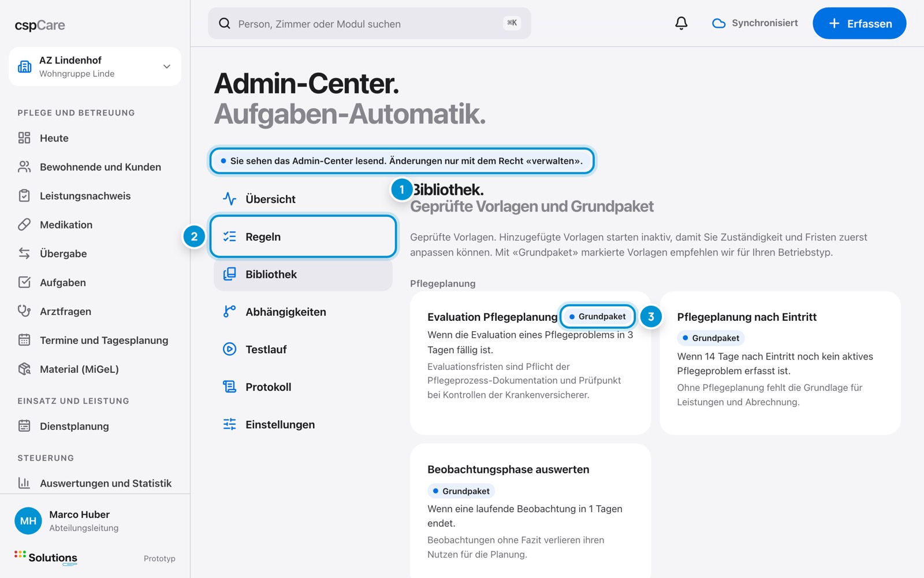The width and height of the screenshot is (924, 578).
Task: Open the Beobachtungsphase auswerten template card
Action: (530, 511)
